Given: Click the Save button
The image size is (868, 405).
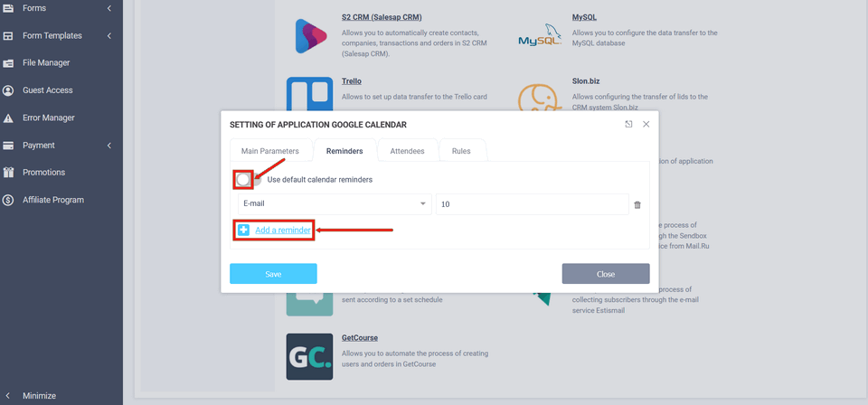Looking at the screenshot, I should 273,274.
